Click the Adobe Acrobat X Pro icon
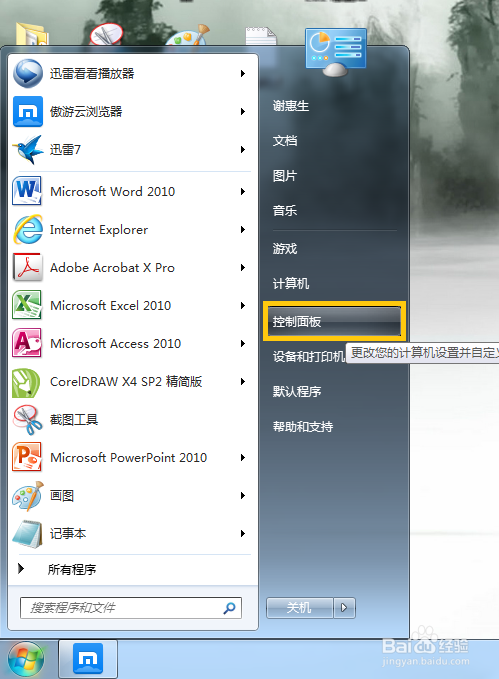Viewport: 499px width, 679px height. coord(28,267)
